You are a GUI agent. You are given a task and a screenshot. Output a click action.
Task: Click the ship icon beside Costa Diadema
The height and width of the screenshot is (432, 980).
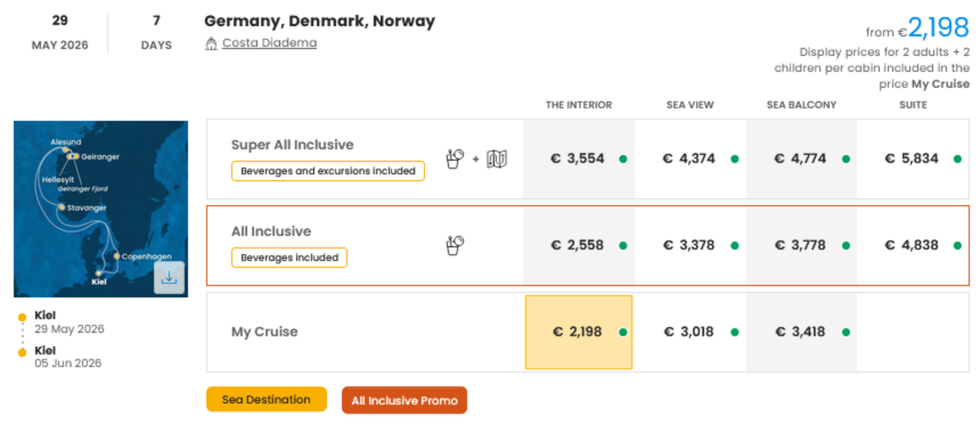coord(211,43)
